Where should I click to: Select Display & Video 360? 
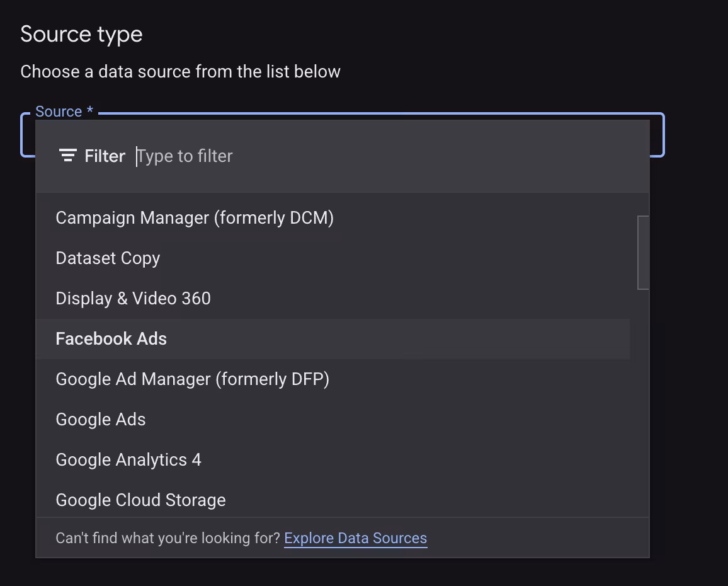[x=333, y=298]
